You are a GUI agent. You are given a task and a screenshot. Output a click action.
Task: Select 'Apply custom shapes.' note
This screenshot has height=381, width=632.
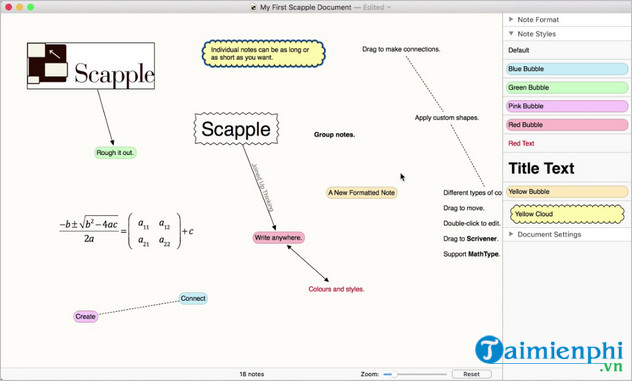[447, 118]
